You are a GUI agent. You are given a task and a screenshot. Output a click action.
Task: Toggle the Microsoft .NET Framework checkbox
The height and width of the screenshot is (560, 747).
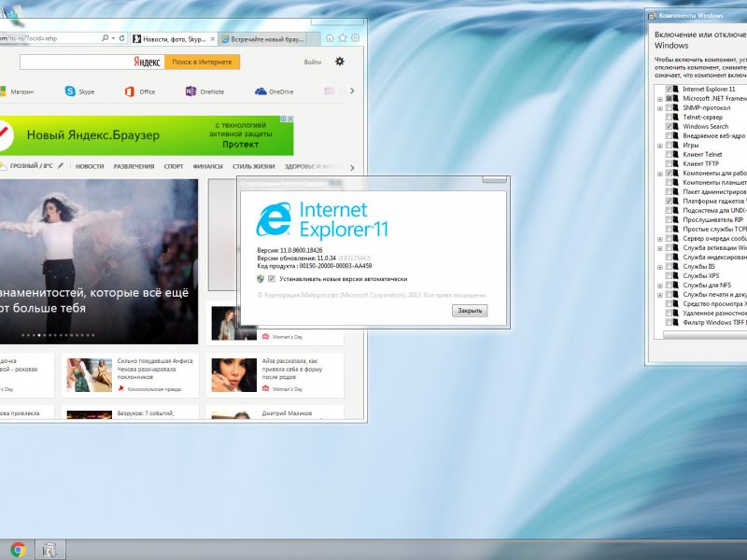669,99
